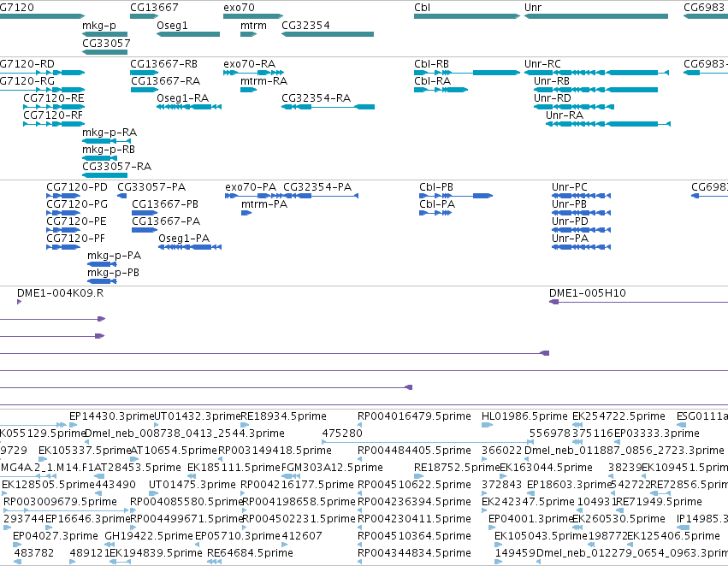Viewport: 728px width, 566px height.
Task: Select the CG33057 gene label
Action: (x=106, y=43)
